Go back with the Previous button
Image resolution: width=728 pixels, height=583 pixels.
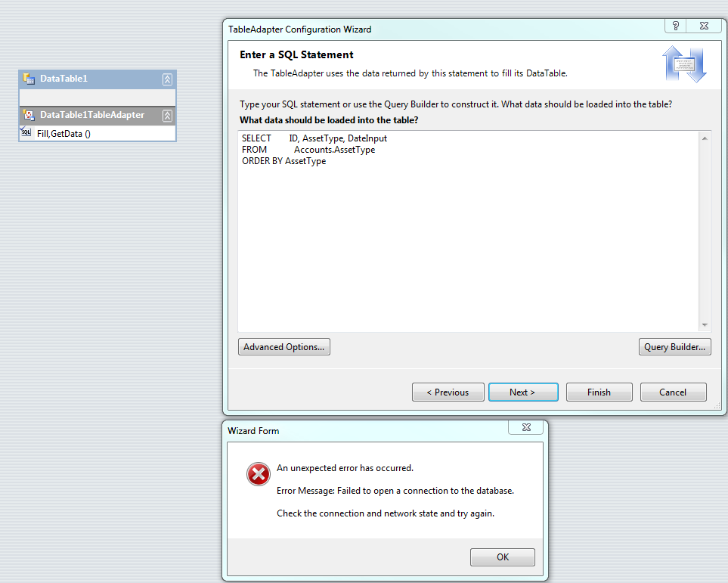[448, 392]
